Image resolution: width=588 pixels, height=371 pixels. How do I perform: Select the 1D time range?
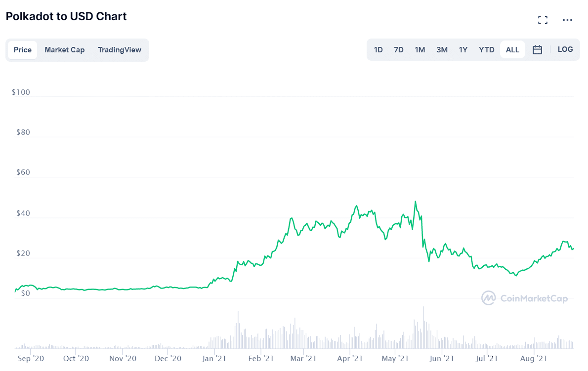[378, 50]
